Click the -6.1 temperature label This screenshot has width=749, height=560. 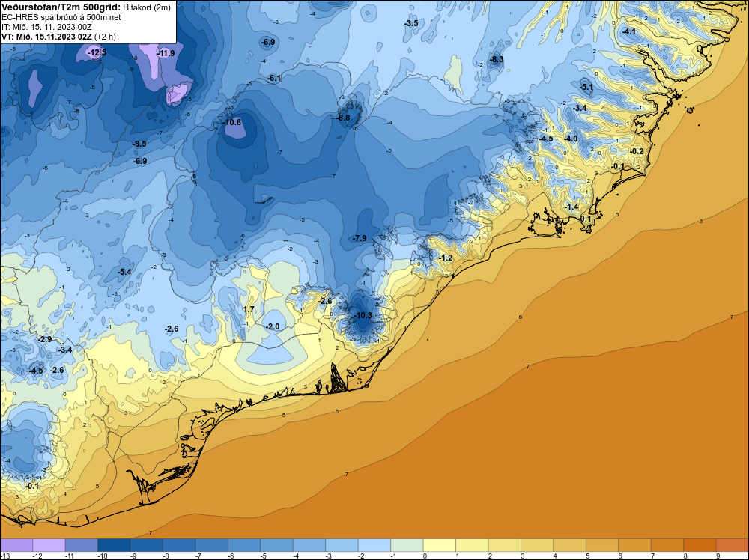coord(274,78)
